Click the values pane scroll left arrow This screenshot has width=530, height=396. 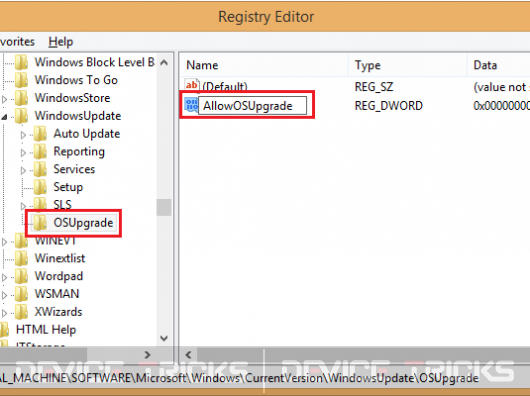[x=188, y=355]
